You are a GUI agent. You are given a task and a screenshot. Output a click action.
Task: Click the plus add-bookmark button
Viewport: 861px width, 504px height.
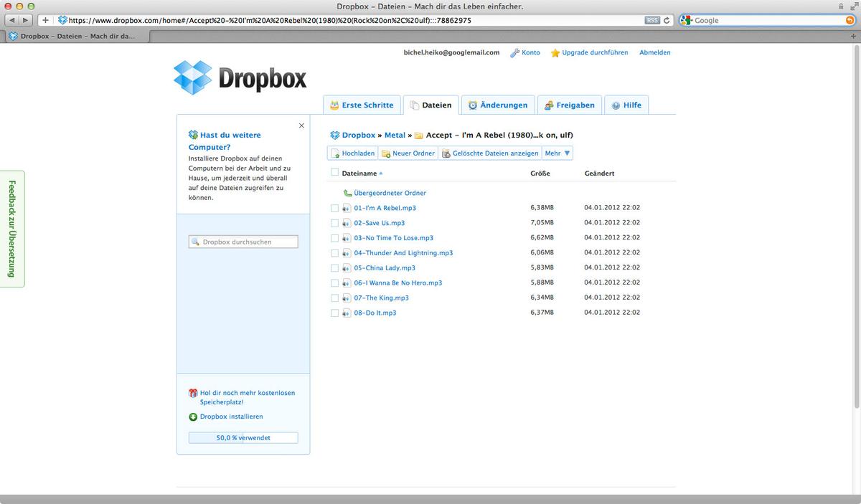pyautogui.click(x=45, y=20)
